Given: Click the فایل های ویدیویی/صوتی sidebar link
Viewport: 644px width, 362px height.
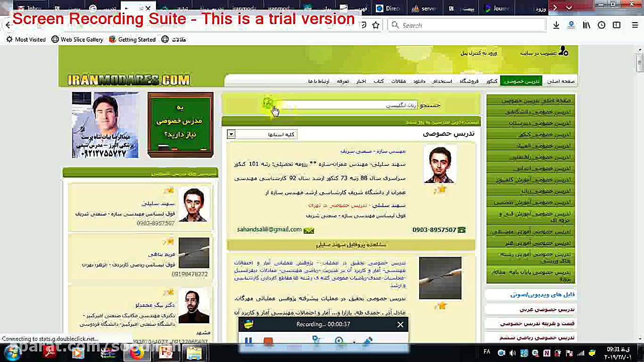Looking at the screenshot, I should click(542, 295).
